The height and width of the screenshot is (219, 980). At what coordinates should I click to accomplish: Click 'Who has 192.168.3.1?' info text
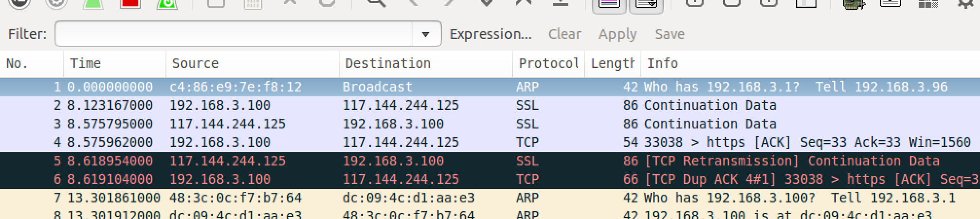pyautogui.click(x=722, y=87)
